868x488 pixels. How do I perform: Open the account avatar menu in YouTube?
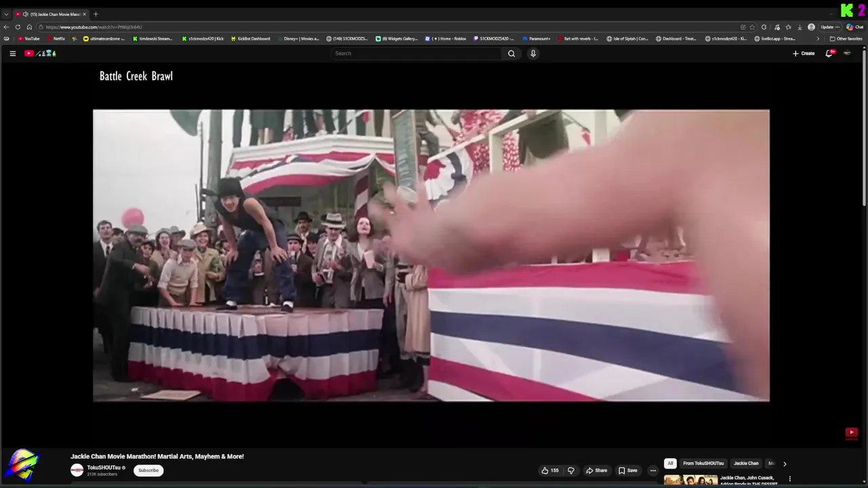point(847,54)
